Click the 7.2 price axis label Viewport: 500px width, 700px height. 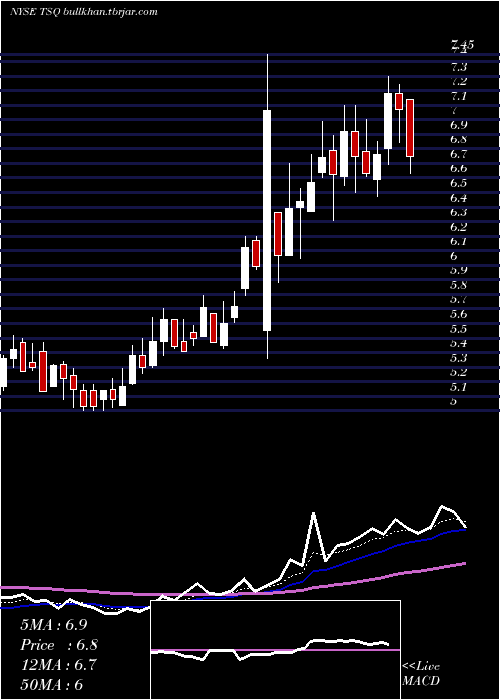[459, 82]
